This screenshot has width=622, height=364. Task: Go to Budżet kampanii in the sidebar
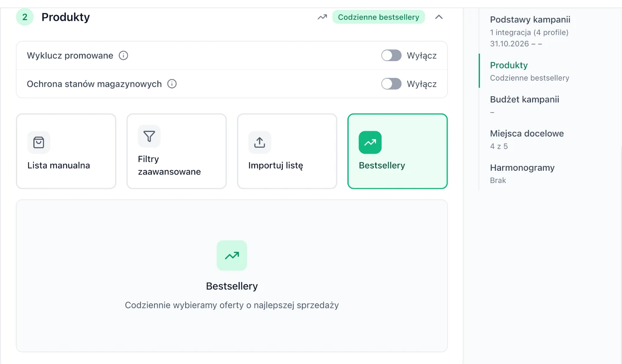(524, 99)
